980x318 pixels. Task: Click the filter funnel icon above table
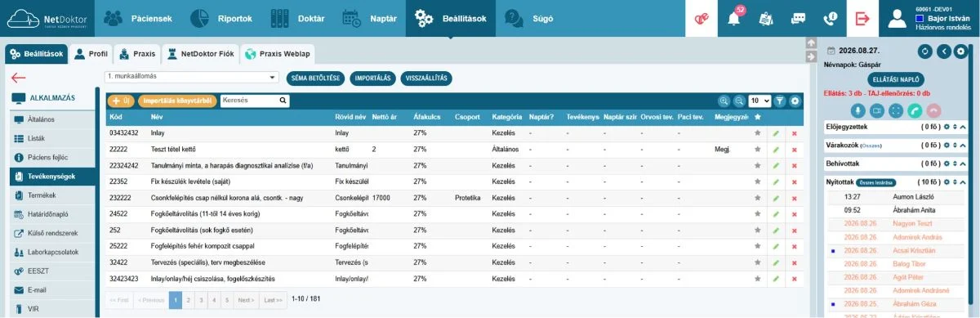(779, 101)
